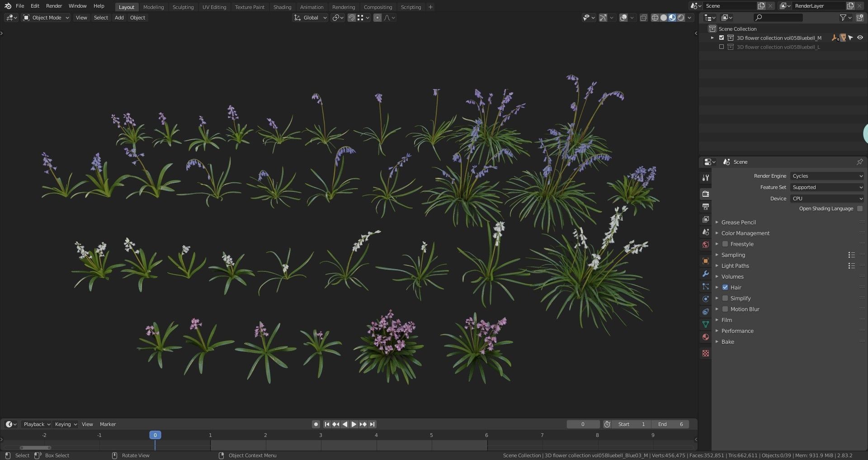Open the Device CPU dropdown
The height and width of the screenshot is (460, 868).
click(827, 199)
